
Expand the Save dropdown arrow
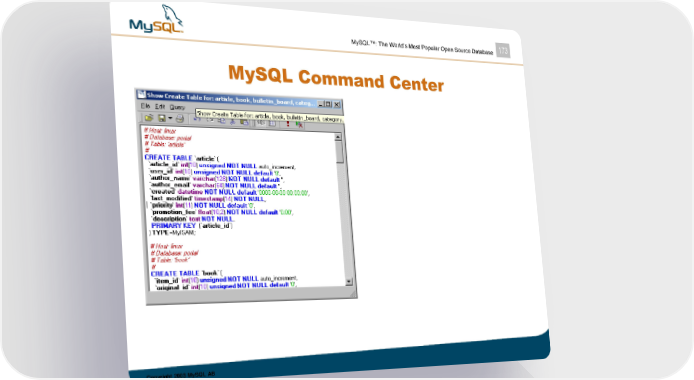point(170,118)
